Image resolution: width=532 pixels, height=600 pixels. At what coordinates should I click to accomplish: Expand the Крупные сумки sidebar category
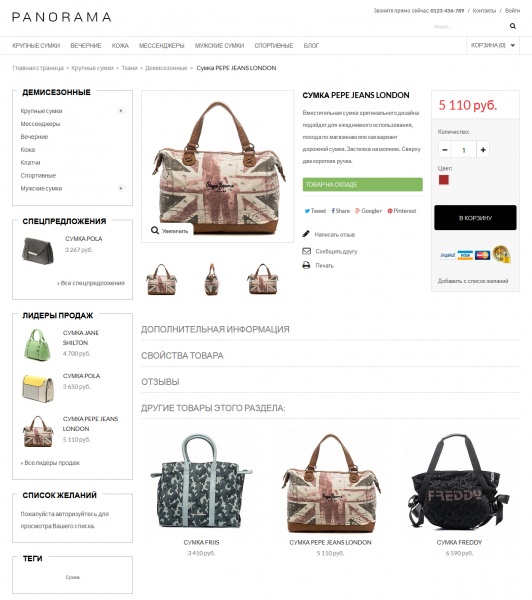[x=121, y=111]
